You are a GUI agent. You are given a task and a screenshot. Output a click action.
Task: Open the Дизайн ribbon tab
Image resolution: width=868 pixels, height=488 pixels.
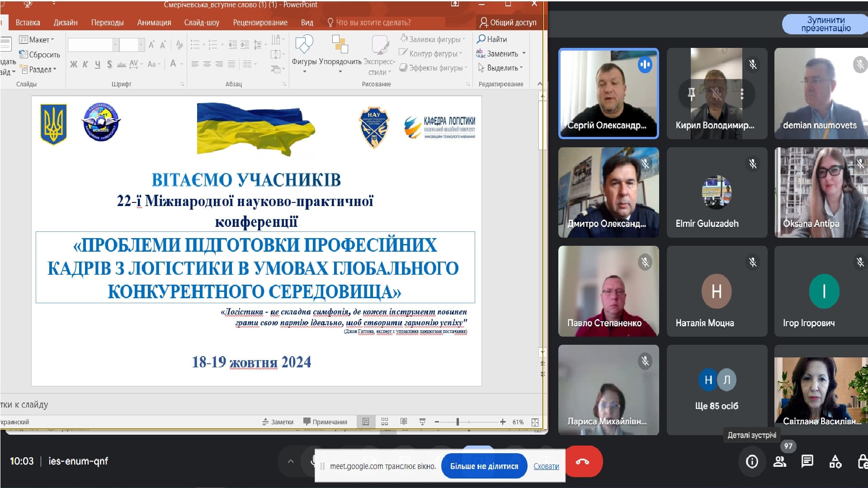(66, 23)
